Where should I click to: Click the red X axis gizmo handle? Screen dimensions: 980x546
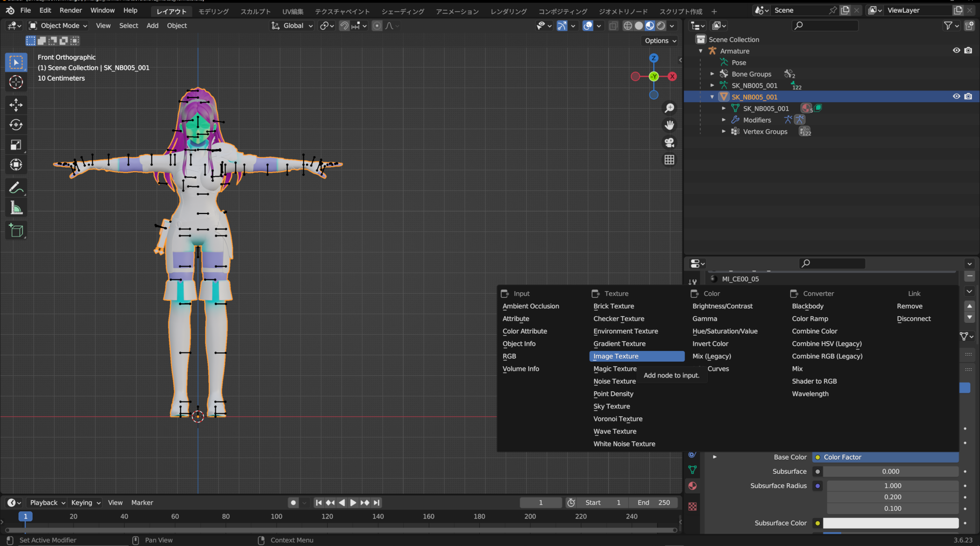672,77
